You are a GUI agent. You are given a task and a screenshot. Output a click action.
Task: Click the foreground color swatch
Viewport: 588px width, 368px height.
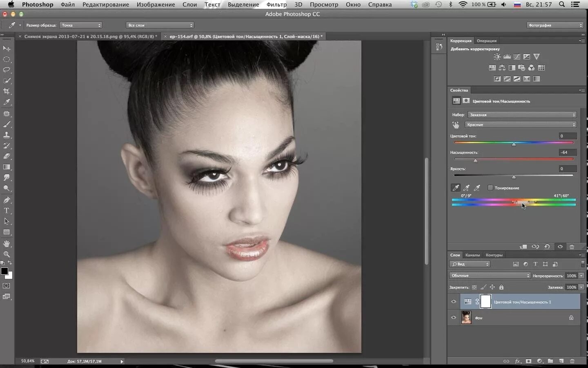point(4,271)
